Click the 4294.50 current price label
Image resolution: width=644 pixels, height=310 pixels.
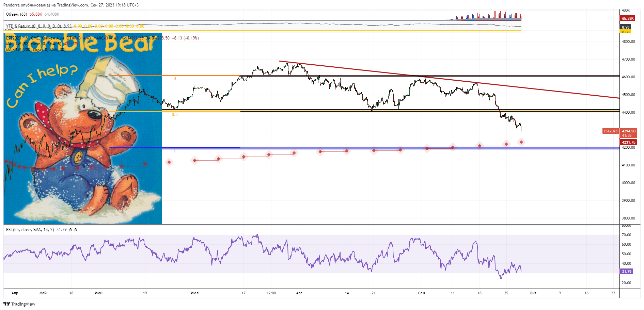[x=629, y=131]
